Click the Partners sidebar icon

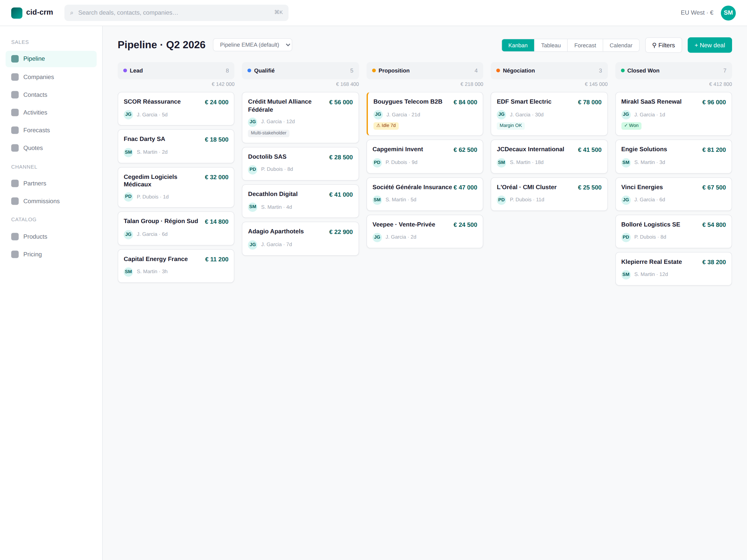(15, 183)
